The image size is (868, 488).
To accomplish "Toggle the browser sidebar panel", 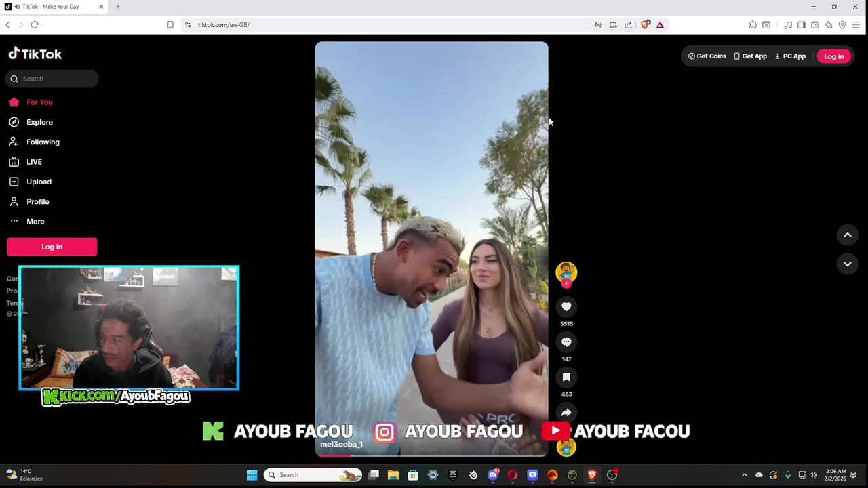I will [802, 25].
